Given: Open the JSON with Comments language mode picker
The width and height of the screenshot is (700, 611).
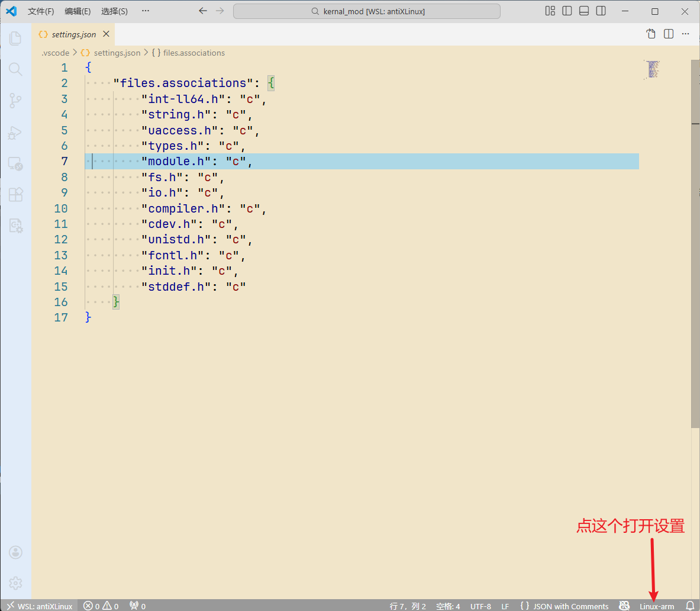Looking at the screenshot, I should click(x=564, y=606).
